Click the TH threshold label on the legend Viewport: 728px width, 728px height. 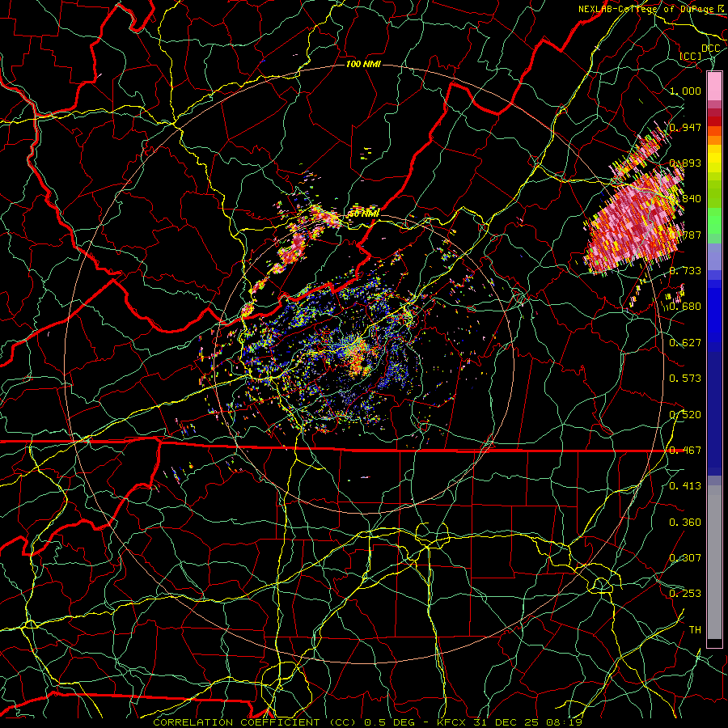pos(695,630)
